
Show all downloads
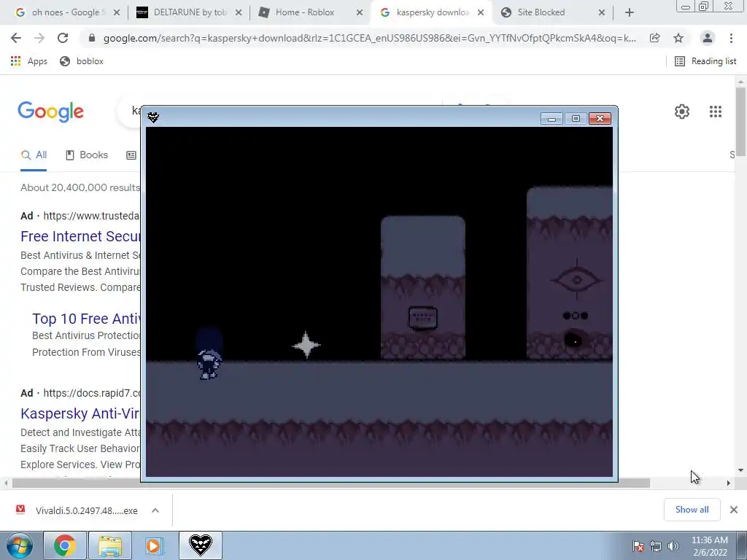[692, 510]
